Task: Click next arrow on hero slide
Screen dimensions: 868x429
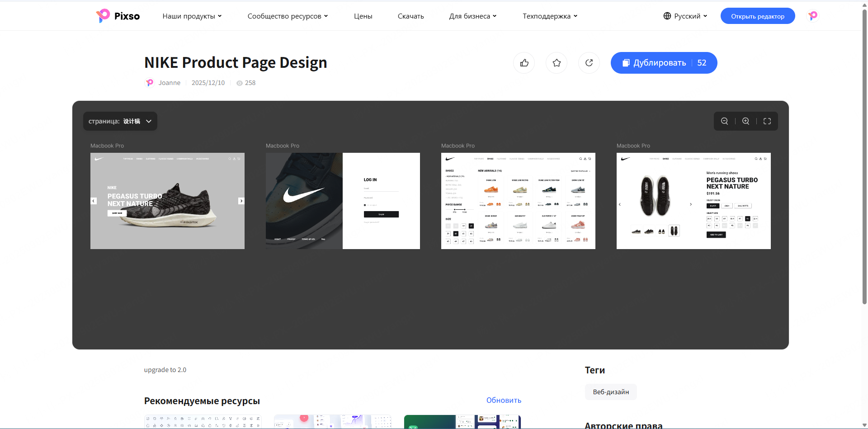Action: point(241,201)
